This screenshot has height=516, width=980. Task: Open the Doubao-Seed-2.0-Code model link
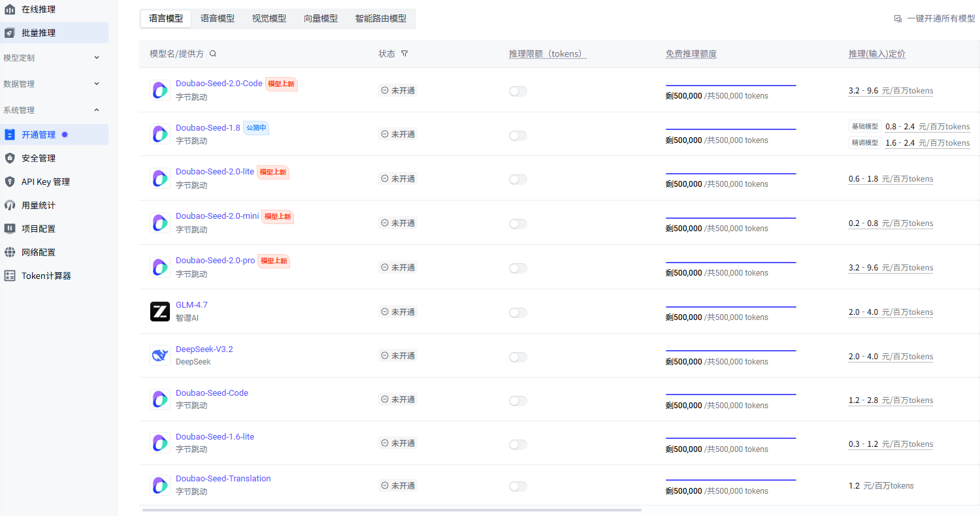219,84
